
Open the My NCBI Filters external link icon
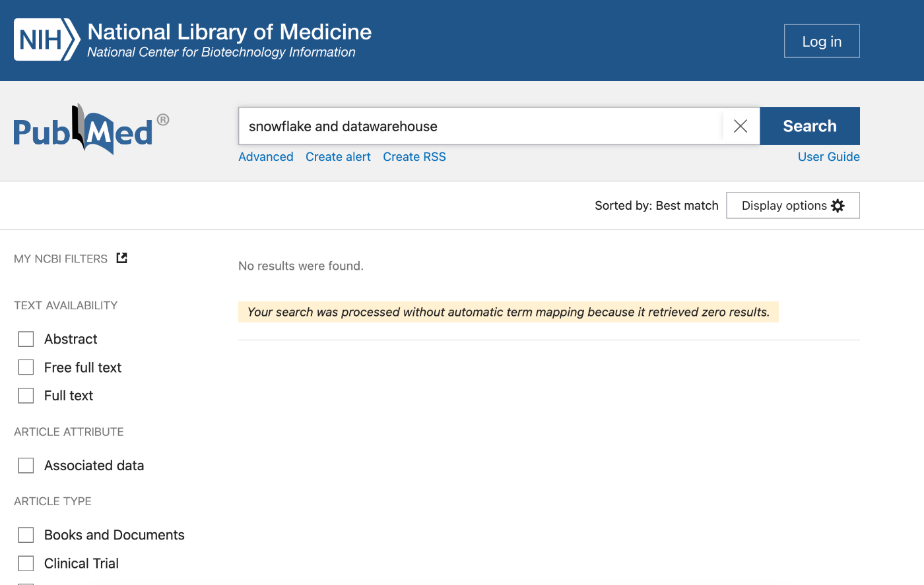(121, 258)
